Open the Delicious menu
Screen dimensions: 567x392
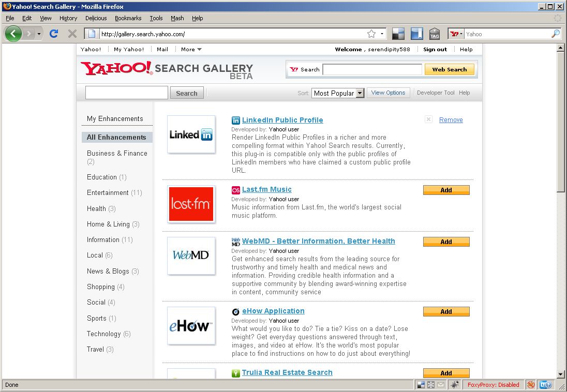pyautogui.click(x=96, y=18)
